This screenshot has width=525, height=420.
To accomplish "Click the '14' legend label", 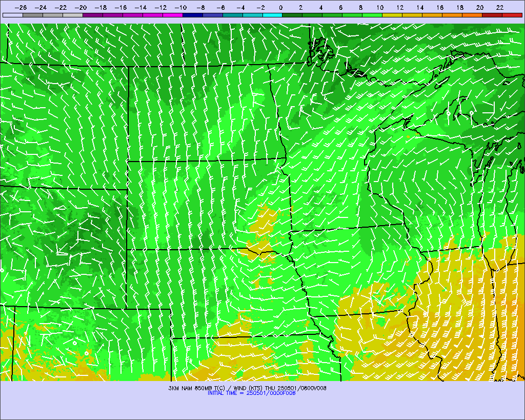I will (420, 7).
